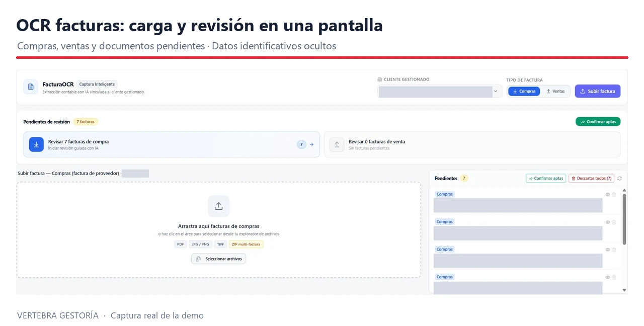
Task: Click Descartar todos (7) button
Action: click(591, 178)
